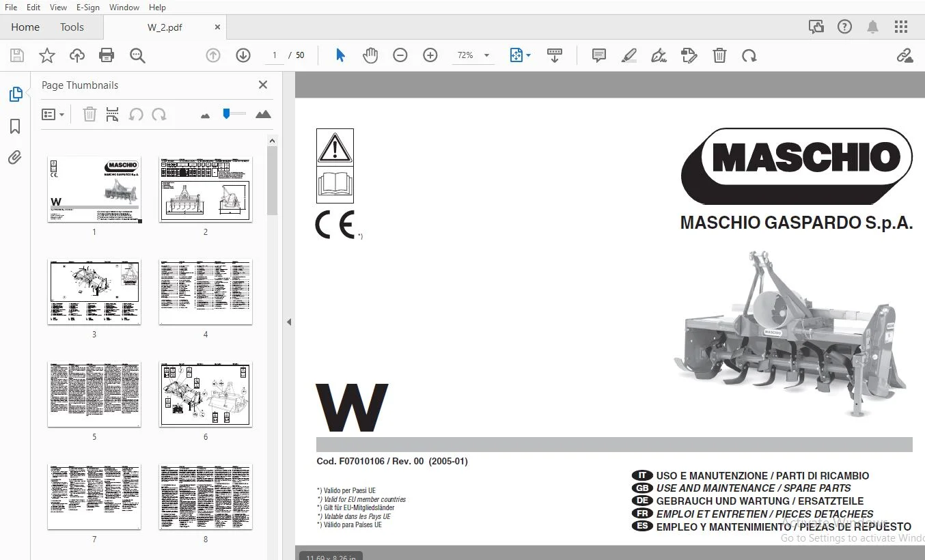Open the Help menu

157,7
